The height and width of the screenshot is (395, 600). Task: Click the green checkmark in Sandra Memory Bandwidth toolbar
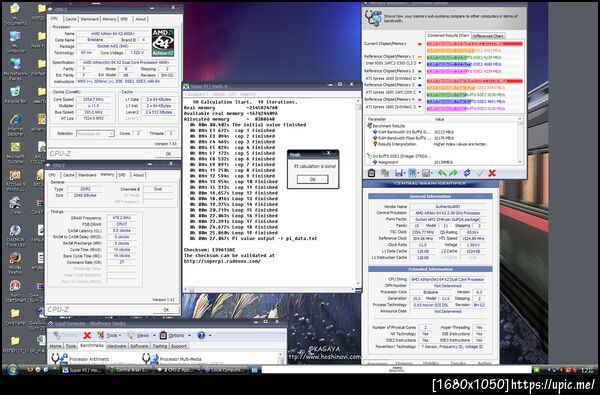[x=480, y=173]
